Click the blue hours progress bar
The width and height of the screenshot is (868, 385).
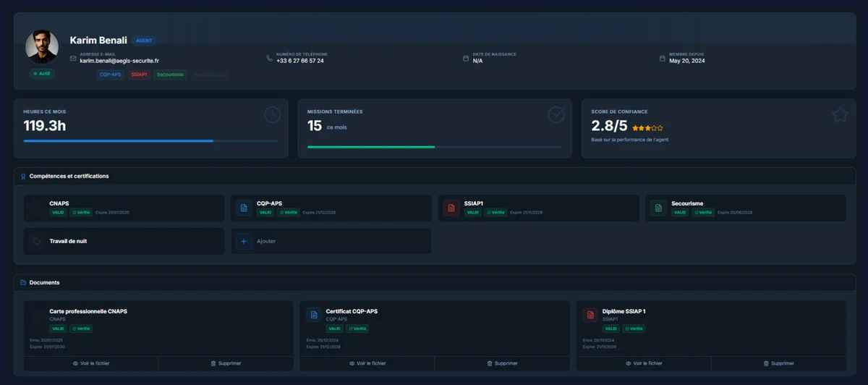[118, 141]
